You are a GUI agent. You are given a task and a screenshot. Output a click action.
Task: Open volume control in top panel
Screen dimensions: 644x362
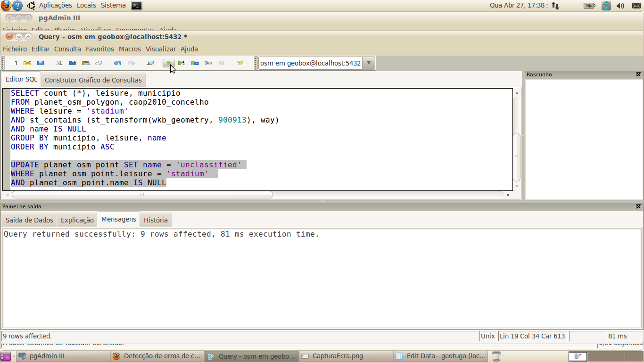click(x=620, y=6)
